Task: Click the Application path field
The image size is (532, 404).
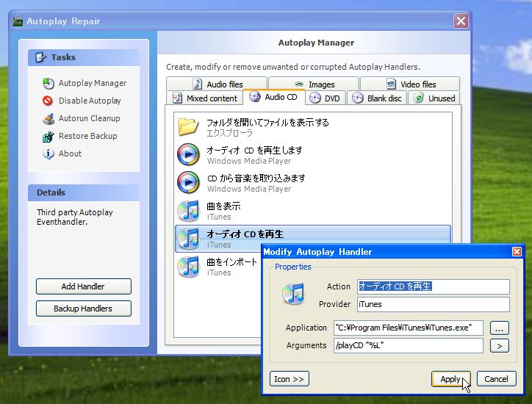Action: point(408,328)
